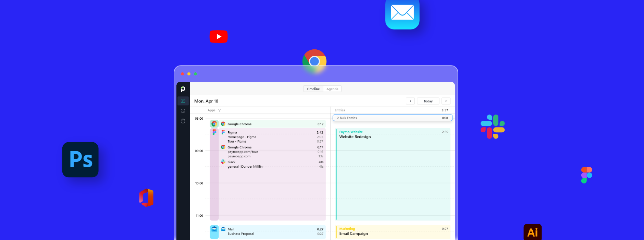The height and width of the screenshot is (240, 644).
Task: Click the "paymoapp.com/tour" activity row
Action: [275, 152]
